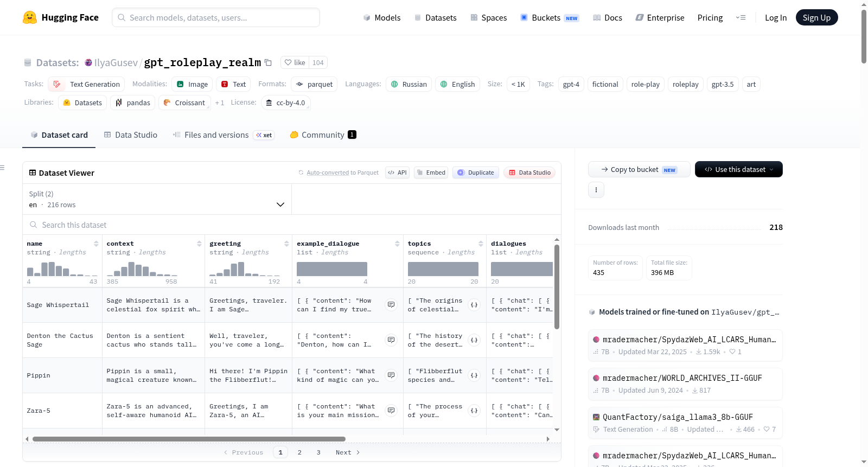Click the Russian language tag

pos(409,84)
